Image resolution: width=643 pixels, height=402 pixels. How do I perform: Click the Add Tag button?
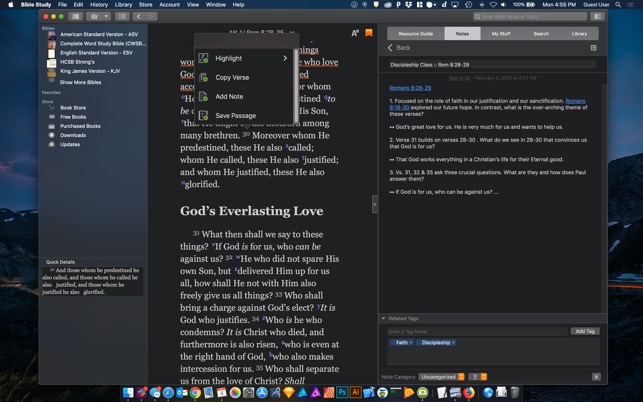pyautogui.click(x=584, y=331)
